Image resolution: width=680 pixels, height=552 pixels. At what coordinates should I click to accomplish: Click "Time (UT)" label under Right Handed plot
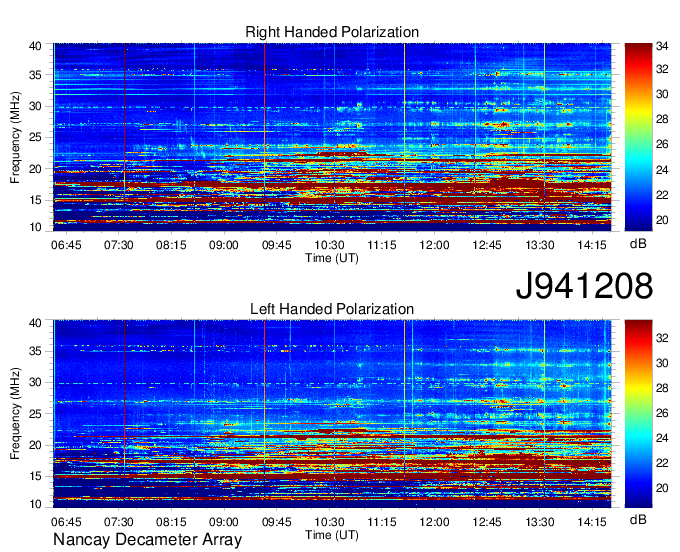[x=332, y=258]
